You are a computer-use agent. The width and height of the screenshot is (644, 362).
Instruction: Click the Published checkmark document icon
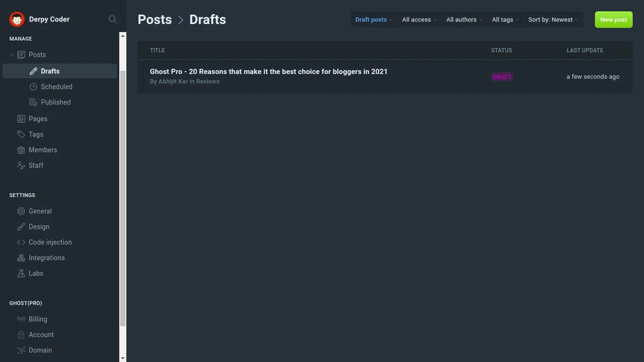coord(33,102)
